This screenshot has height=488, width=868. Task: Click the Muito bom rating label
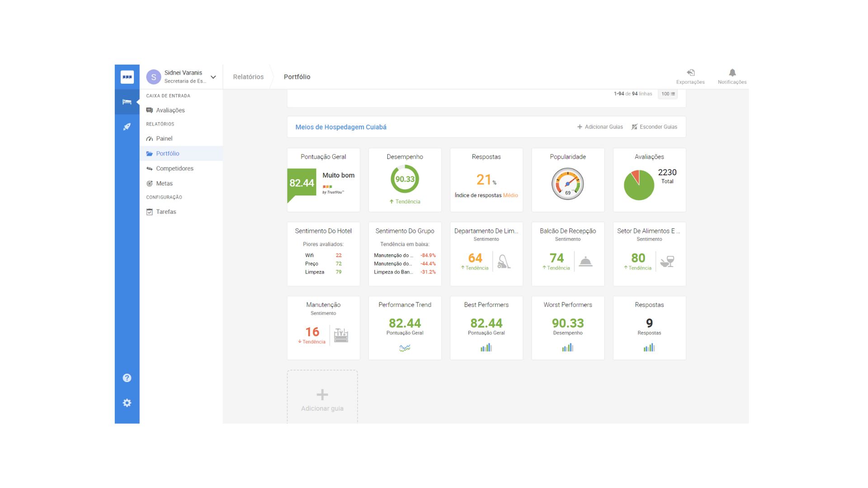pos(338,175)
